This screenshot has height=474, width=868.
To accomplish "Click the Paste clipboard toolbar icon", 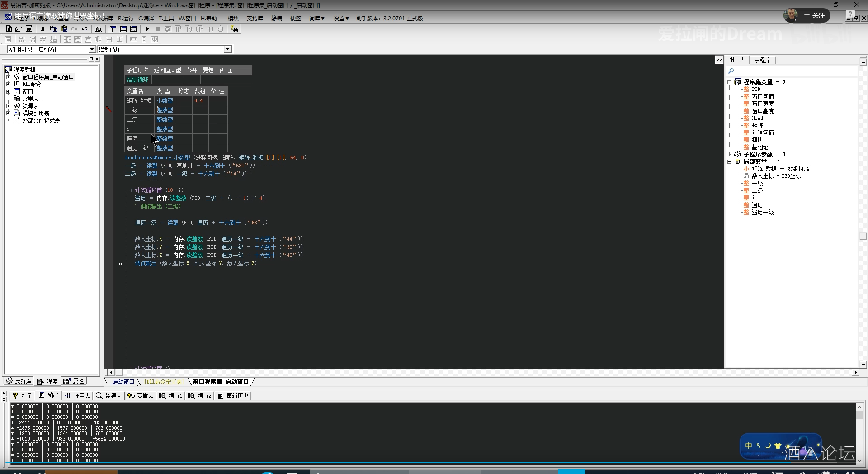I will pyautogui.click(x=64, y=29).
